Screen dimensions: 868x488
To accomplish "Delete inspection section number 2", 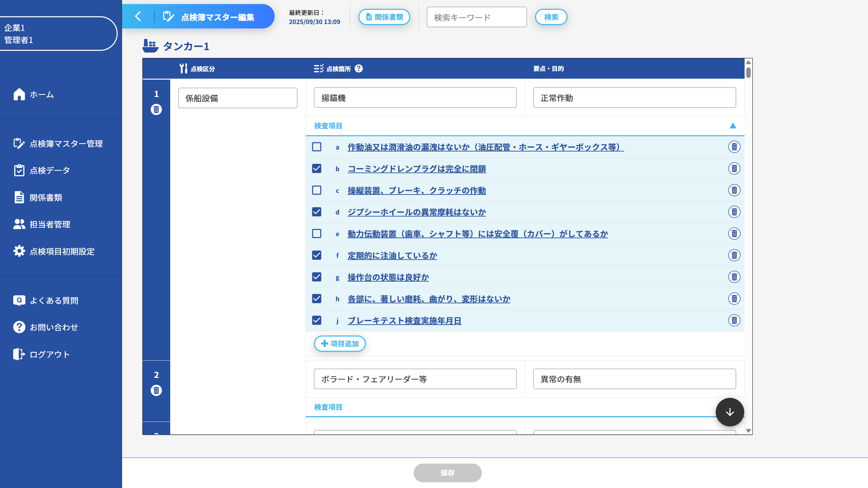I will 156,390.
